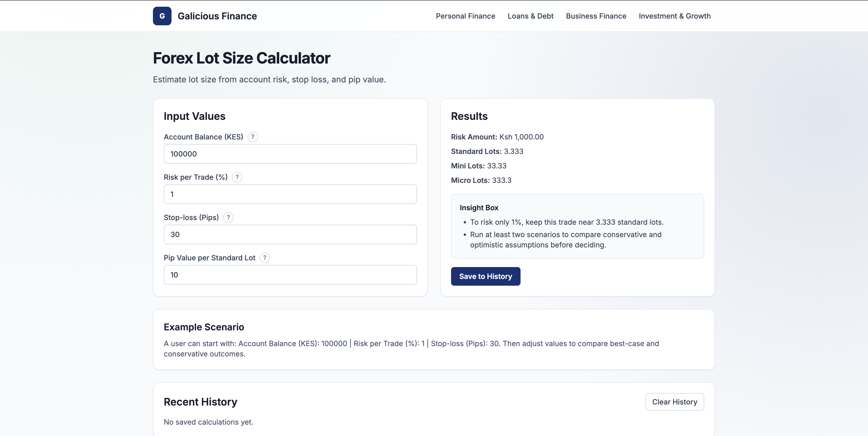Click inside the Pip Value per Standard Lot field
Image resolution: width=868 pixels, height=436 pixels.
(290, 275)
